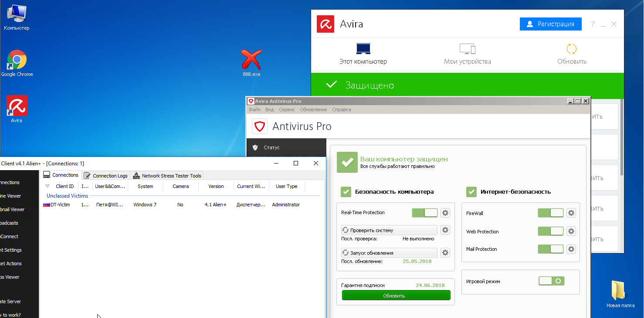This screenshot has height=318, width=644.
Task: Toggle the Игровой режим switch
Action: click(x=552, y=281)
